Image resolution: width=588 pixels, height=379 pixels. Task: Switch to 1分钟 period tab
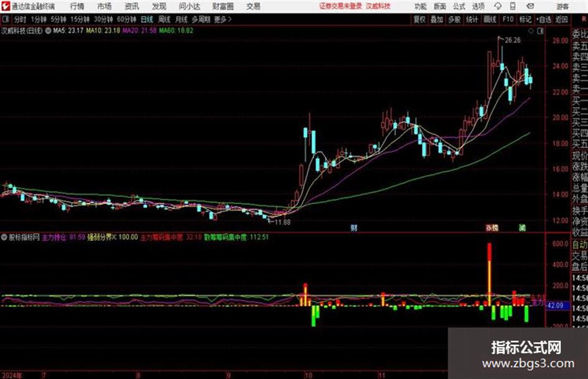point(39,19)
